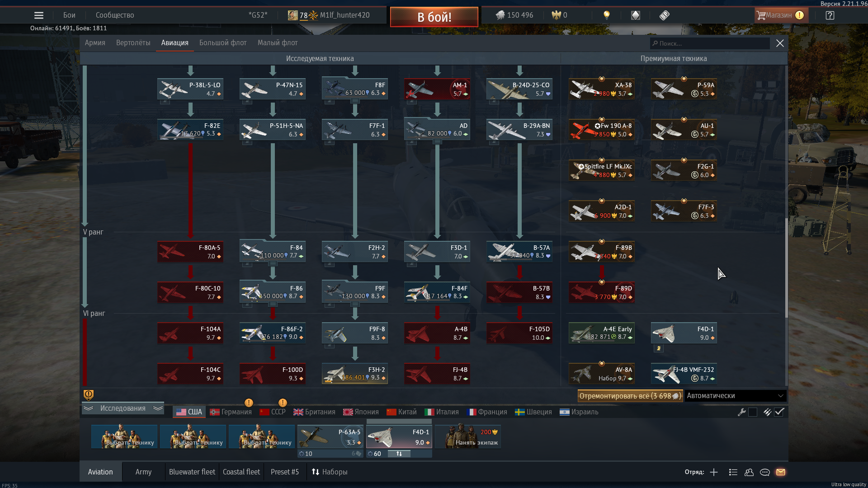The width and height of the screenshot is (868, 488).
Task: Open the Наборы presets button
Action: (x=330, y=472)
